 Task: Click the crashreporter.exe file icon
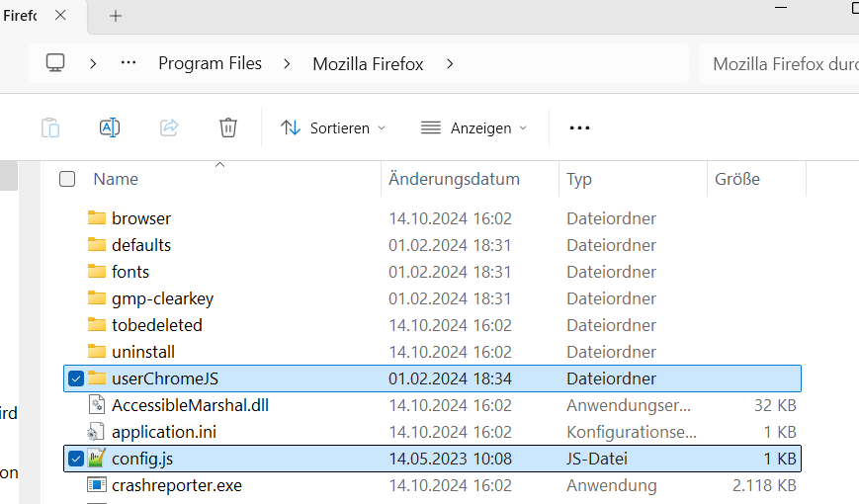96,485
